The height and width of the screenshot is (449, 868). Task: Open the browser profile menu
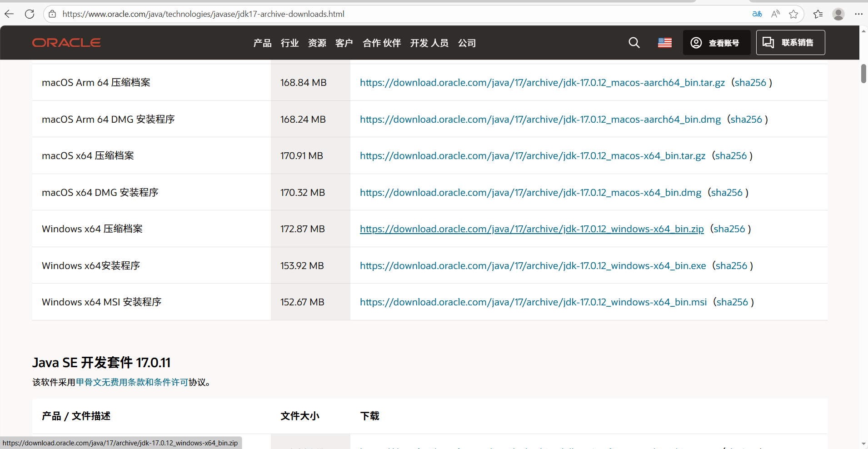coord(838,14)
